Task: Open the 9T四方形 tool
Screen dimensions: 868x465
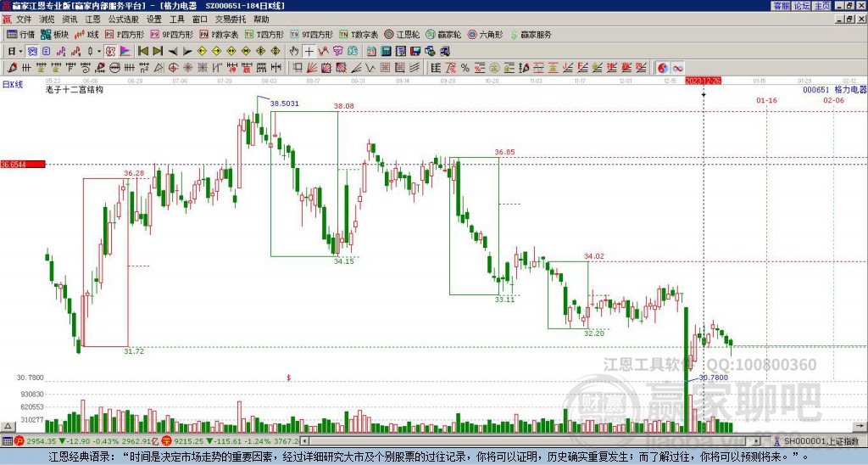Action: pyautogui.click(x=312, y=34)
